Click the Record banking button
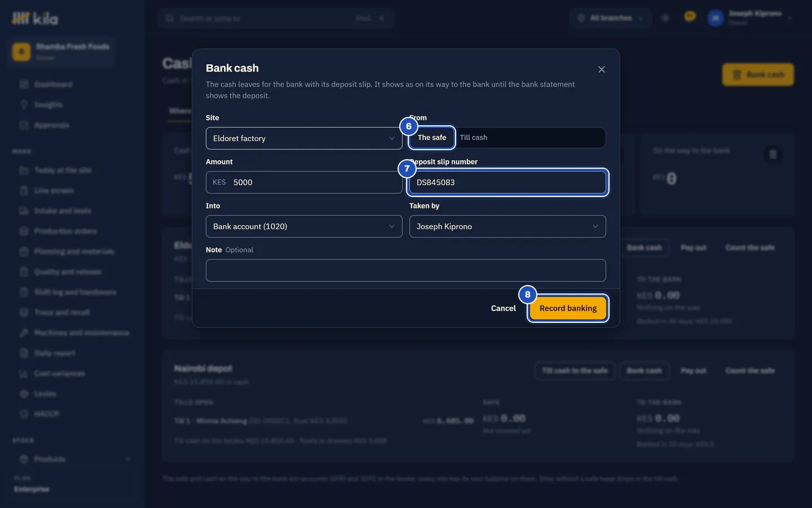This screenshot has height=508, width=812. pos(568,308)
